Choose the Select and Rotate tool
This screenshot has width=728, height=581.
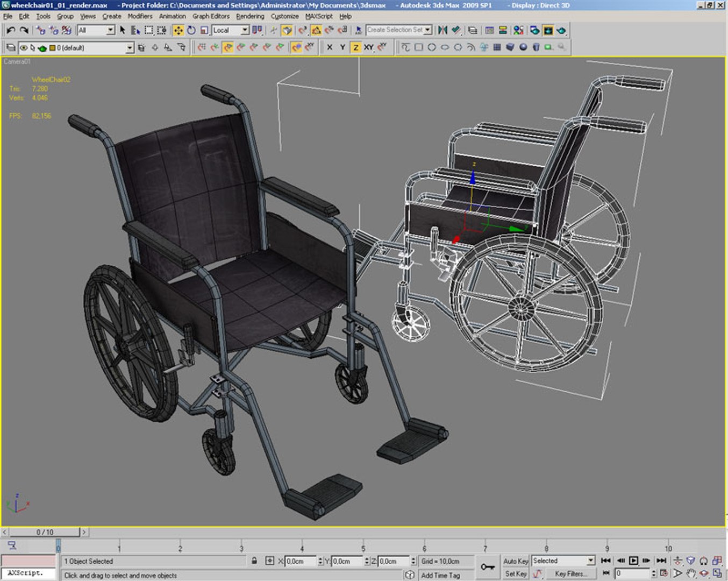191,31
